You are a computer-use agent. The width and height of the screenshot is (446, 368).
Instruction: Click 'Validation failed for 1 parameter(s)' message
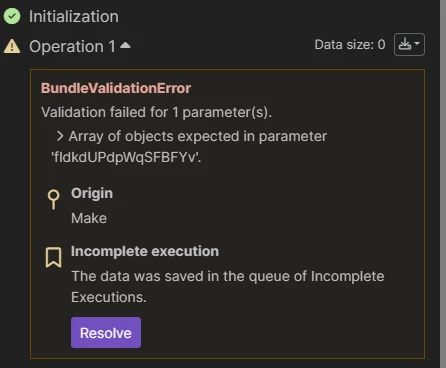point(156,112)
